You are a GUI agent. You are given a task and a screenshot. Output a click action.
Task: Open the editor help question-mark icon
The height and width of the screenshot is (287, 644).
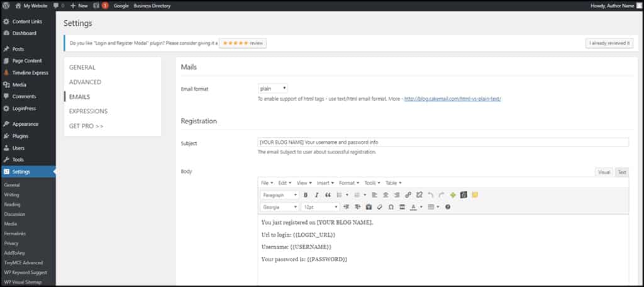448,206
